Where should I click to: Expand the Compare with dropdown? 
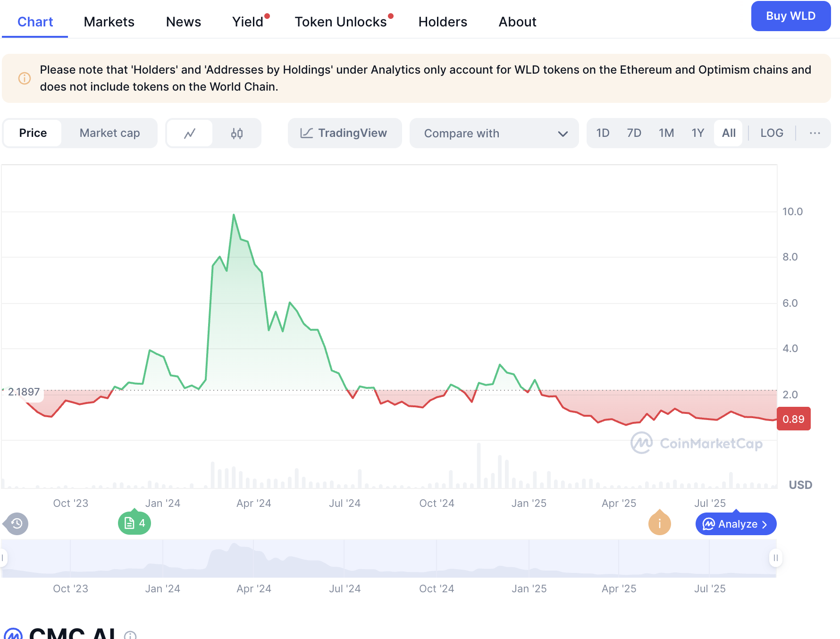coord(494,133)
